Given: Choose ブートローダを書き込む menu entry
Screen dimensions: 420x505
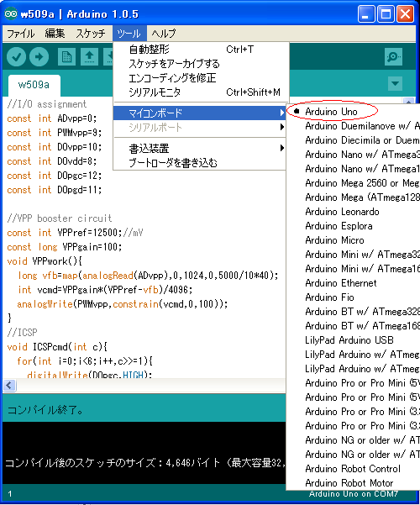Looking at the screenshot, I should pyautogui.click(x=200, y=163).
